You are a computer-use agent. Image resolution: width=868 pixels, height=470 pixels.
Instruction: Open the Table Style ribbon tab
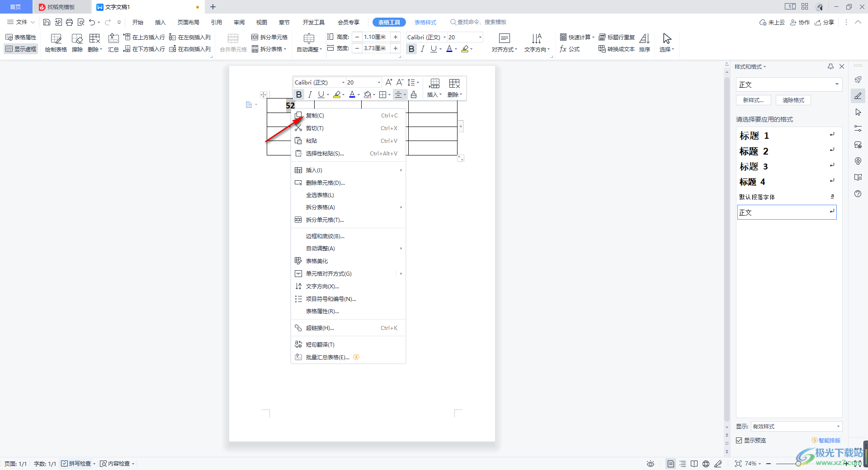[x=425, y=22]
